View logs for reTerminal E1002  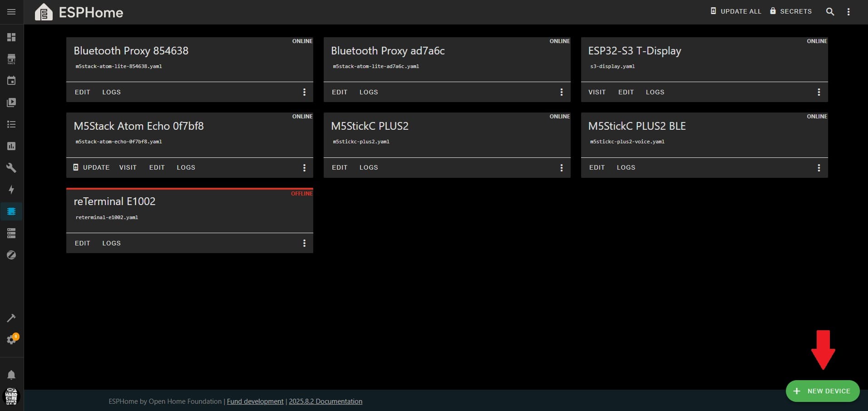(112, 243)
